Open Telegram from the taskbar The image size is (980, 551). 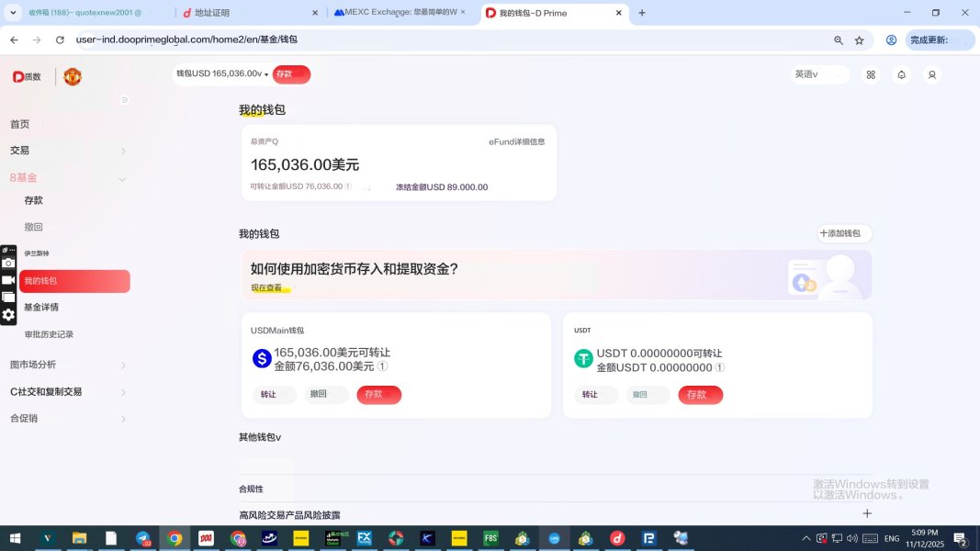pyautogui.click(x=143, y=538)
